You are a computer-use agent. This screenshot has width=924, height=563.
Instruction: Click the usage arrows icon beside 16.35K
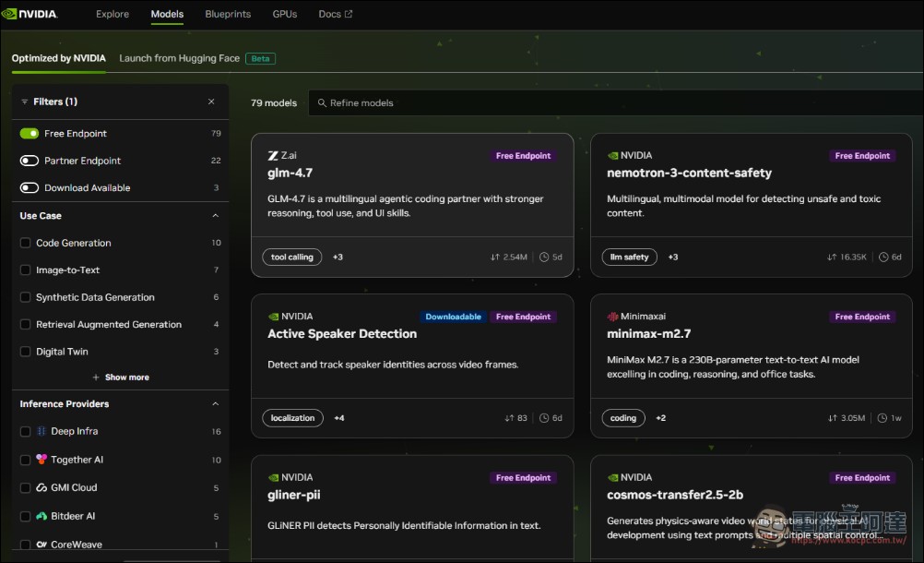click(x=832, y=257)
